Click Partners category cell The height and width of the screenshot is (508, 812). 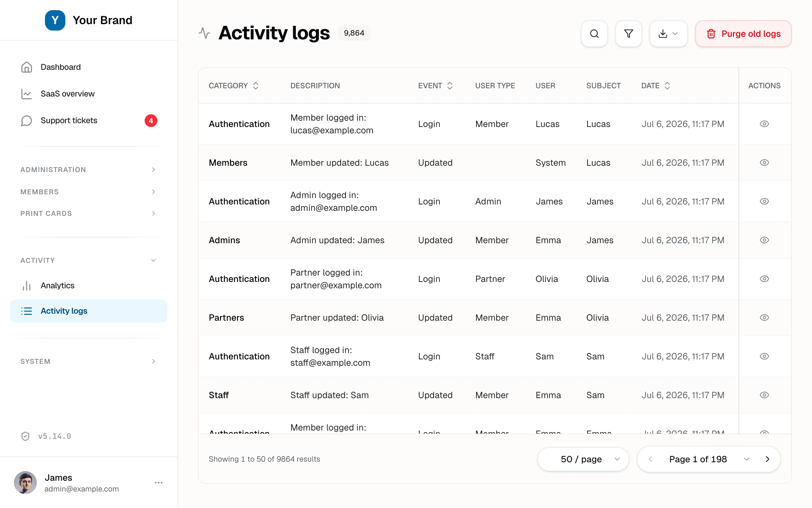click(226, 317)
